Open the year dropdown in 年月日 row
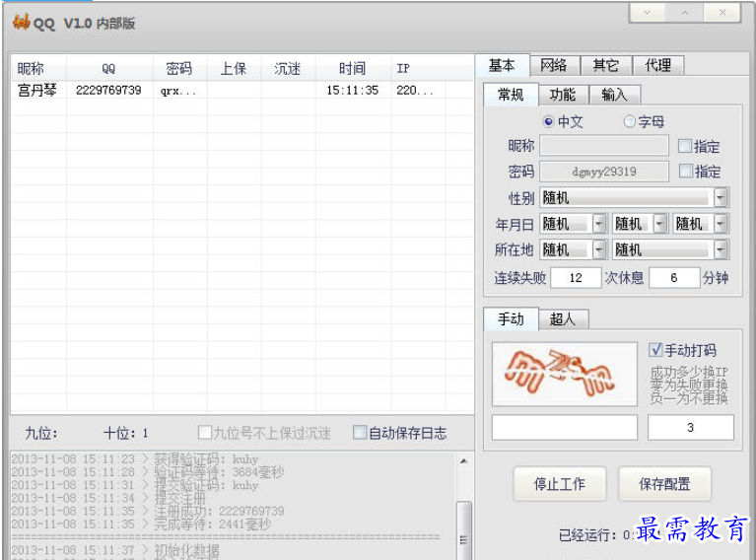Screen dimensions: 756x560 (573, 224)
